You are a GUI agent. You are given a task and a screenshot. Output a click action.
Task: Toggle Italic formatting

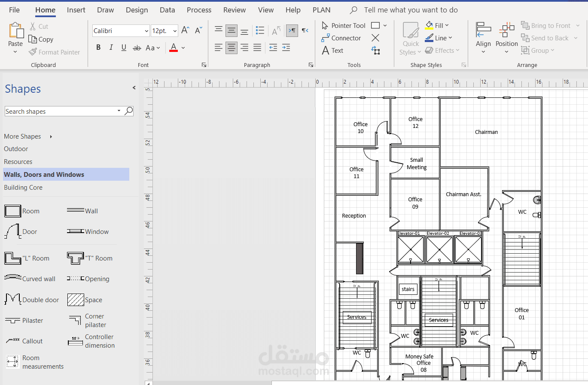pyautogui.click(x=111, y=48)
